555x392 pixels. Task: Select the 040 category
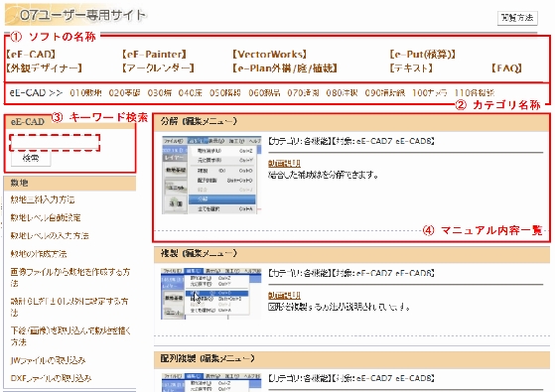(191, 93)
